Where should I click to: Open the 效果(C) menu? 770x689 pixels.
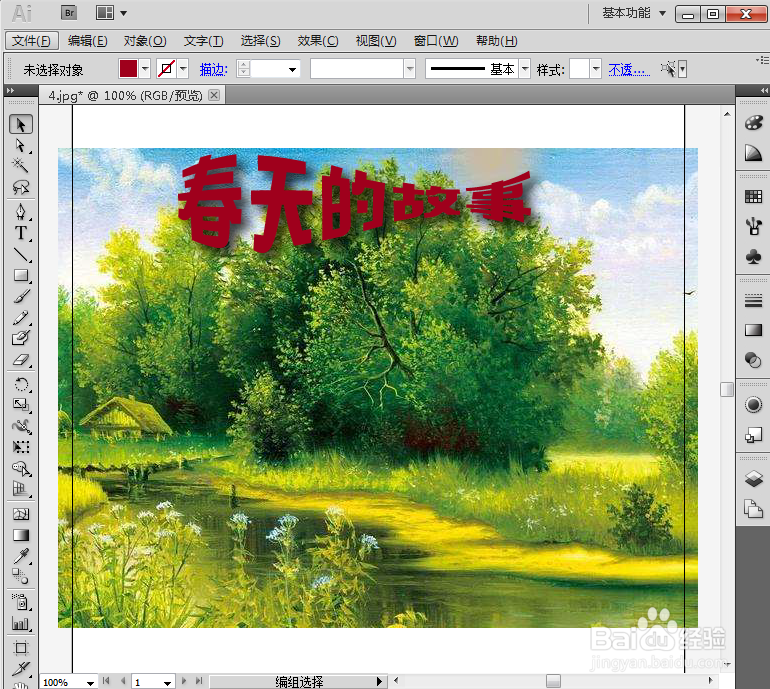click(318, 41)
